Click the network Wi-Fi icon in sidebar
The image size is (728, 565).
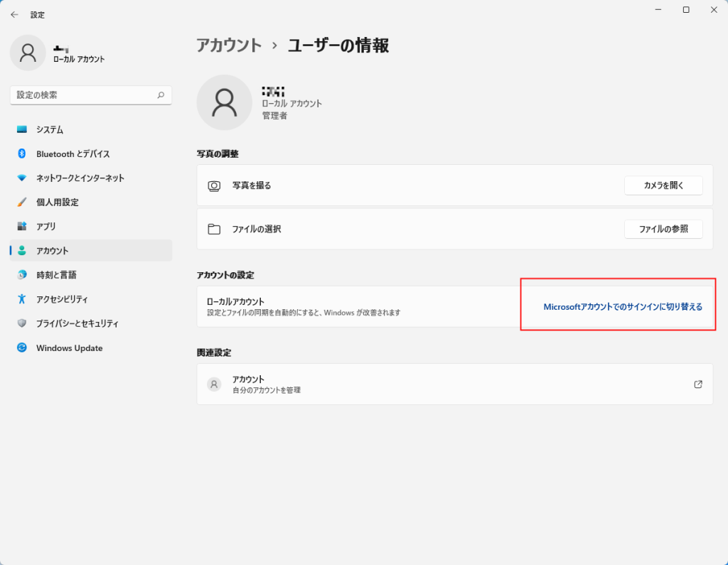coord(22,178)
